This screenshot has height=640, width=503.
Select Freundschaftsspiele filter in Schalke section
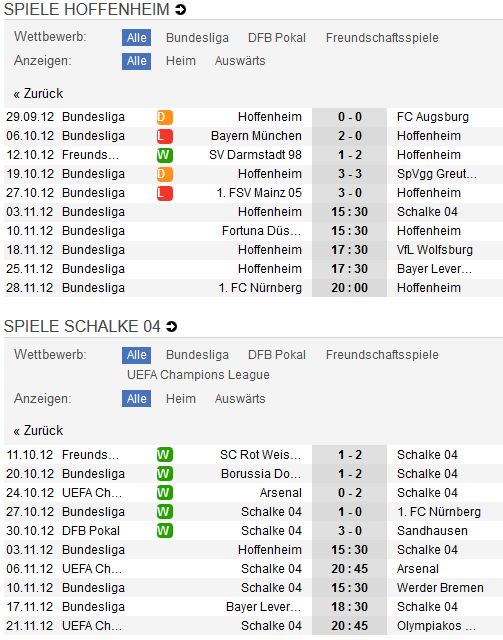pyautogui.click(x=382, y=355)
